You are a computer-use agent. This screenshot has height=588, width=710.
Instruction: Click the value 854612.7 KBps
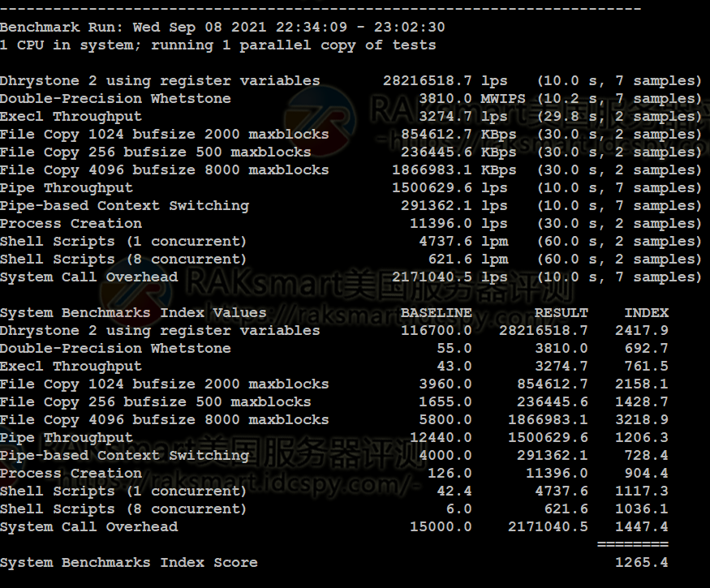tap(458, 135)
